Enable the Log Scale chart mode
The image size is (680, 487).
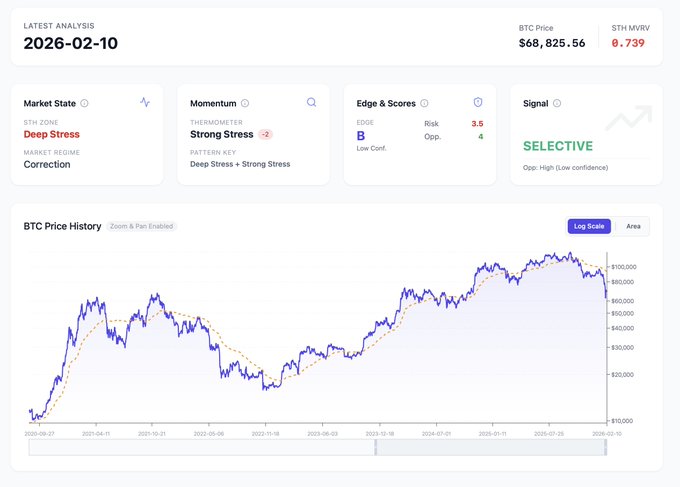coord(589,226)
